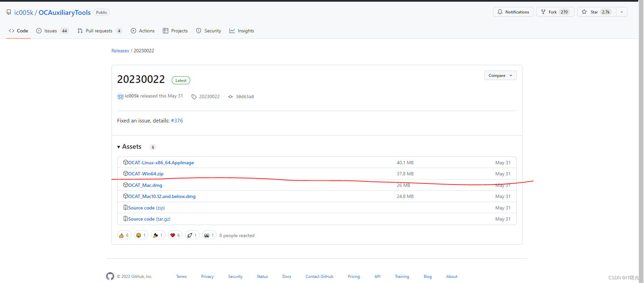
Task: Click the tag icon next to 20230022
Action: 194,97
